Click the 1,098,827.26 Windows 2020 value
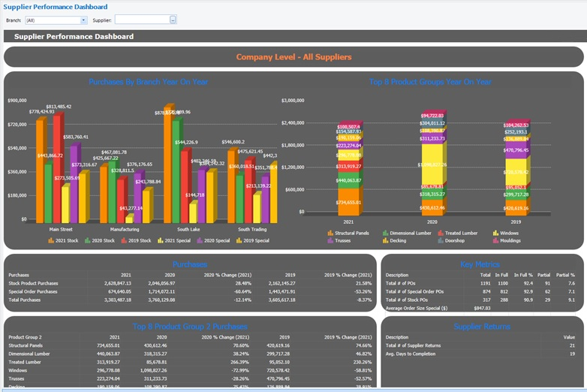The image size is (587, 392). pos(154,370)
